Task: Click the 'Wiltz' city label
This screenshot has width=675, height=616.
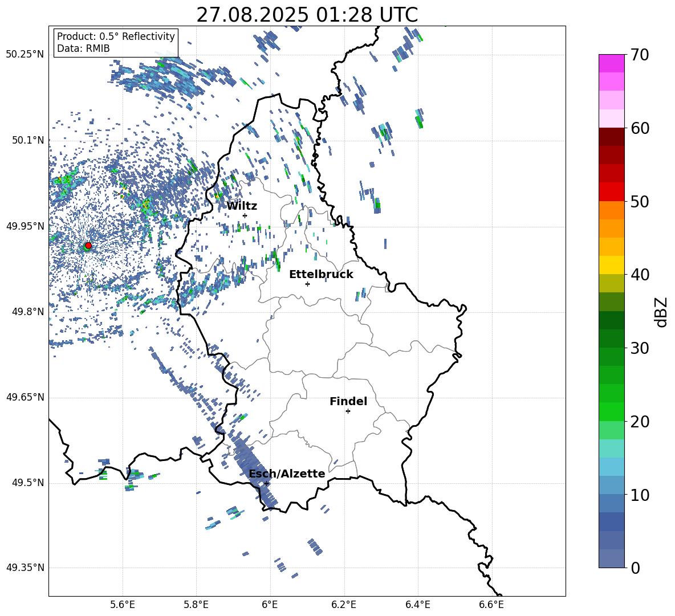Action: point(242,206)
